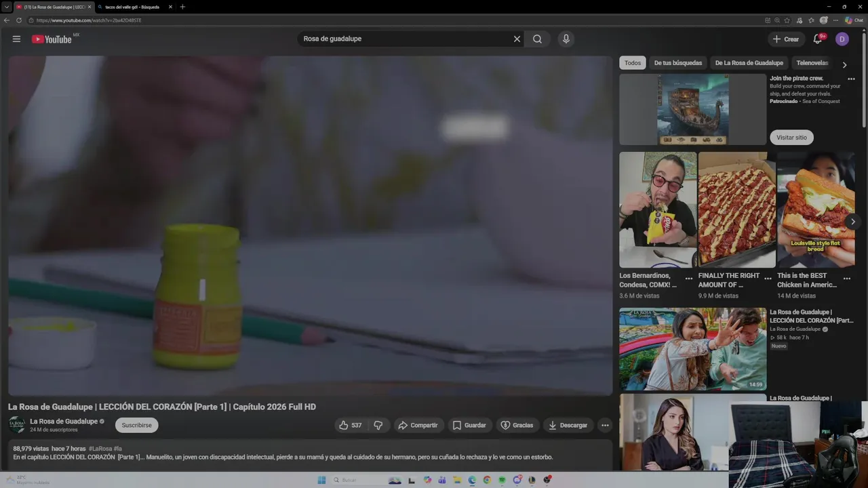Like the video with 537 likes

(351, 425)
